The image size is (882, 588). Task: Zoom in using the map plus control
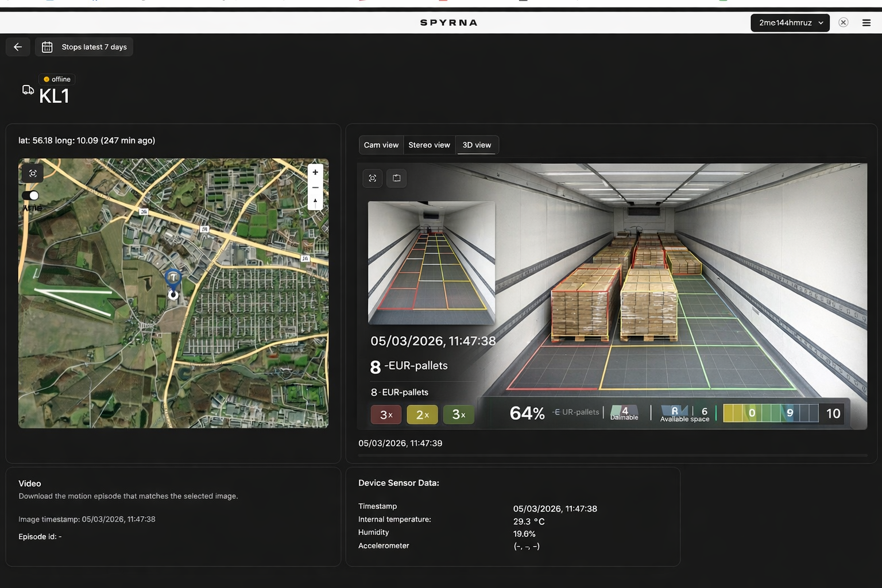pos(315,172)
